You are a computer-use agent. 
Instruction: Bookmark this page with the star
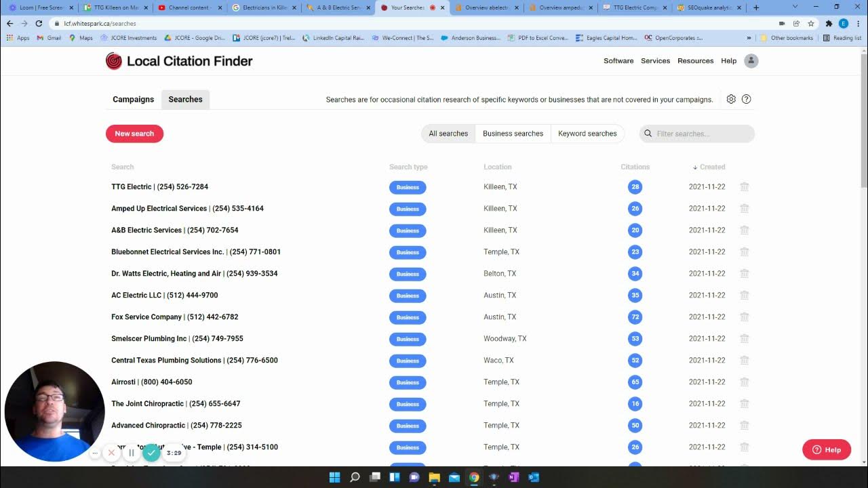click(810, 23)
